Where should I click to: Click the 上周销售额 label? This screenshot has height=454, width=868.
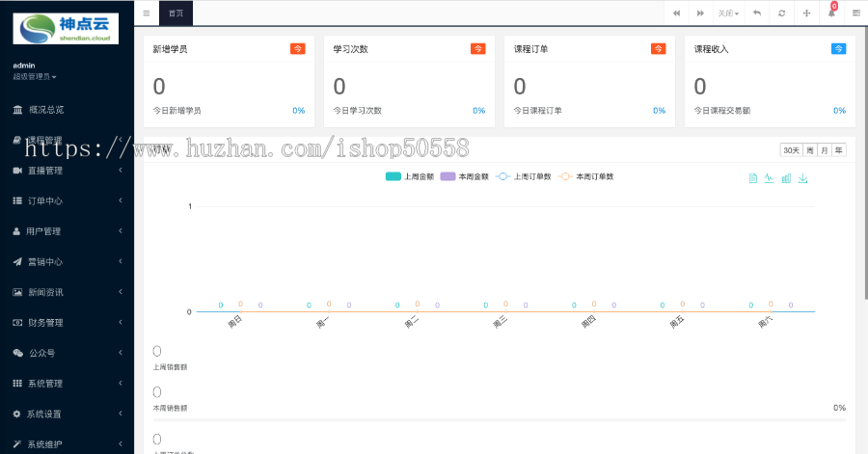tap(171, 367)
